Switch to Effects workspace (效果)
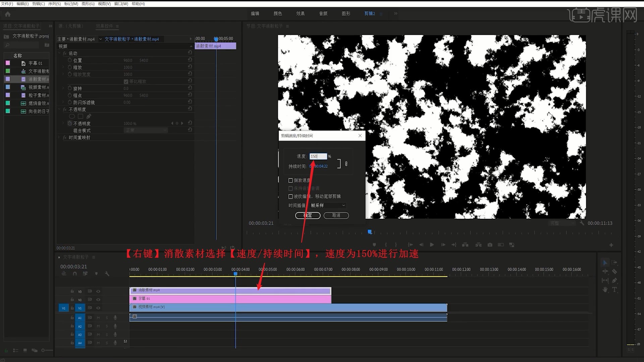The width and height of the screenshot is (644, 362). 300,14
